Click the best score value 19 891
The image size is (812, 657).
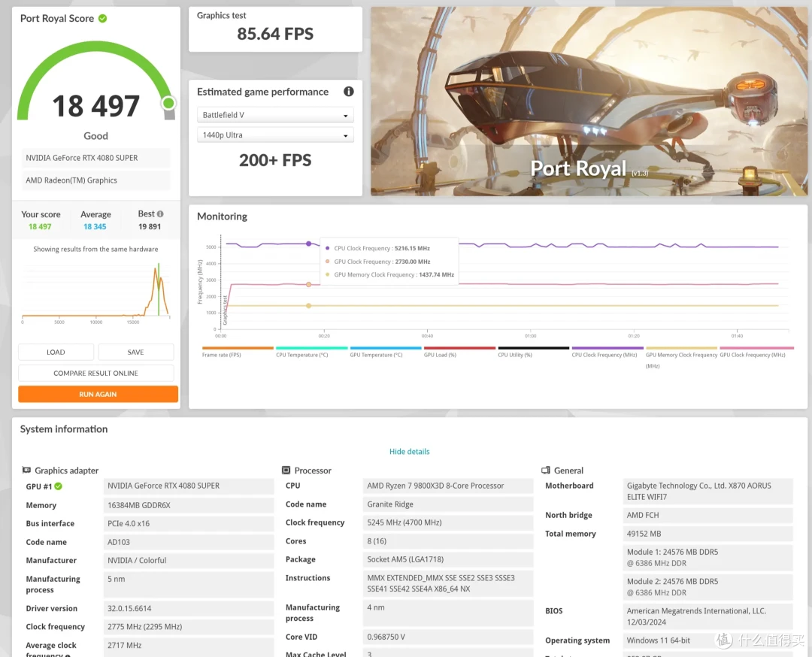click(150, 227)
